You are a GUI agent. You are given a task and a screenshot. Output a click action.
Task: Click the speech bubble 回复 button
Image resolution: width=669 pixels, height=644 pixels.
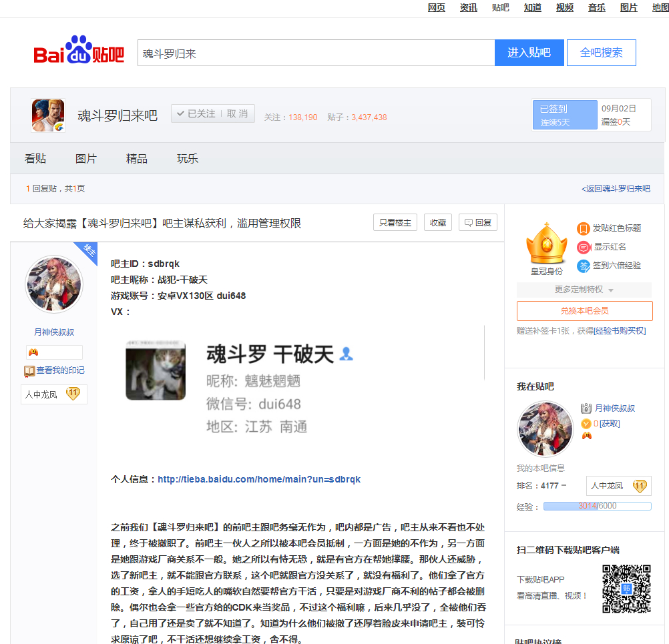[478, 223]
